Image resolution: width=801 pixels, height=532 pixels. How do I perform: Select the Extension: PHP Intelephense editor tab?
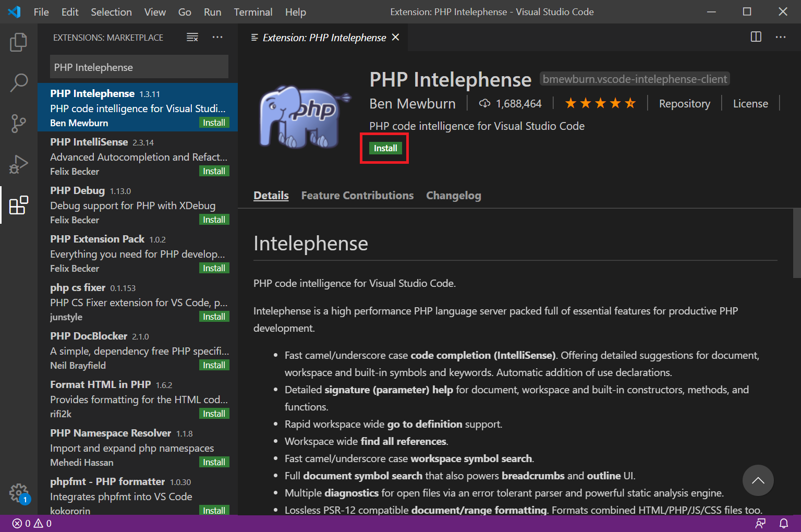323,37
